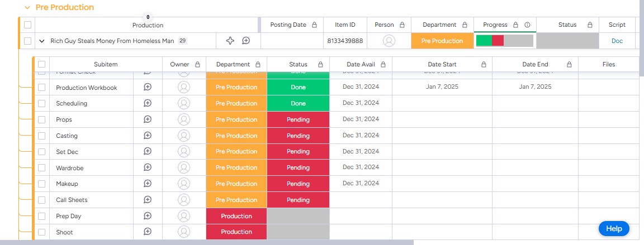
Task: Click the AI sparkle icon on the production row
Action: [x=230, y=41]
